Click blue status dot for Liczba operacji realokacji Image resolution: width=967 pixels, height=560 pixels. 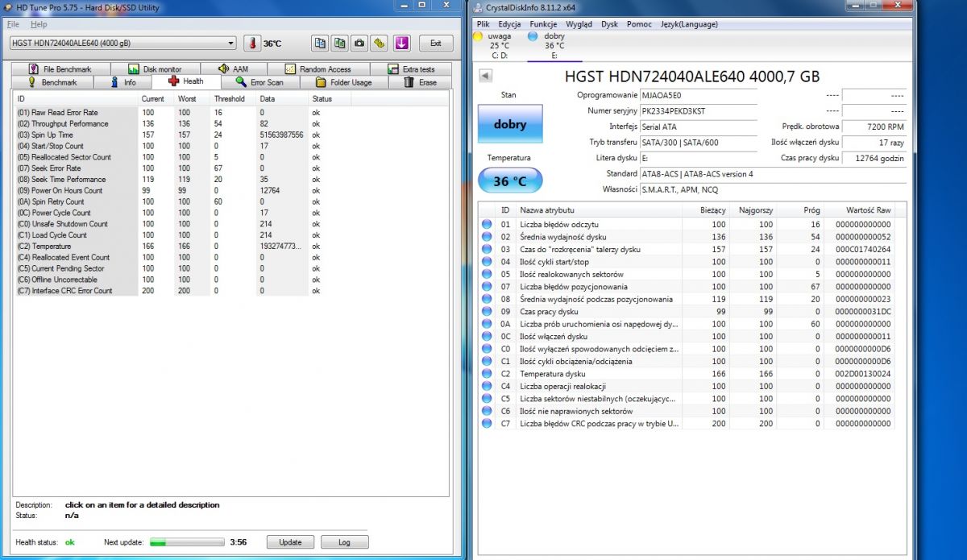coord(487,386)
